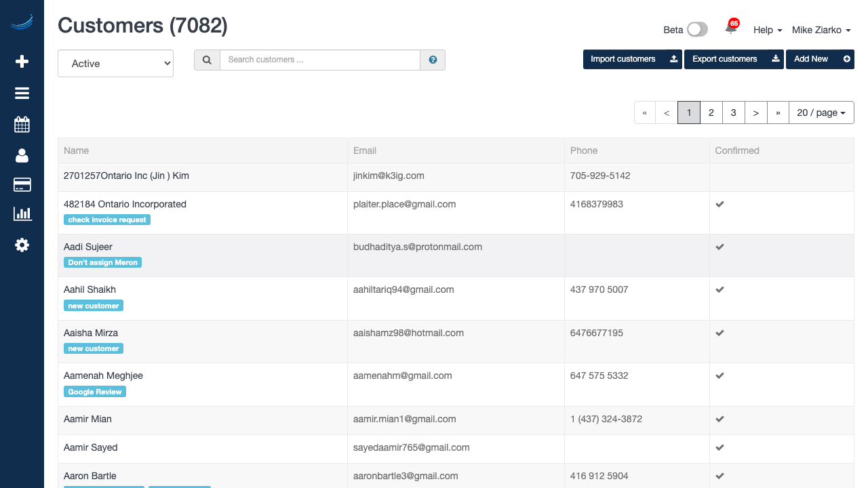
Task: Open the 20 / page dropdown
Action: click(821, 113)
